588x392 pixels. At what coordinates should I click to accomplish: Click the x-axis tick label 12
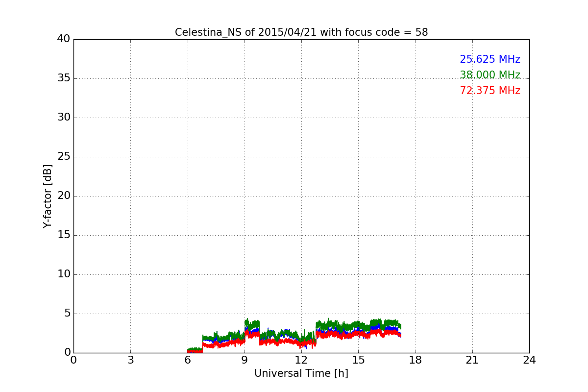(301, 360)
